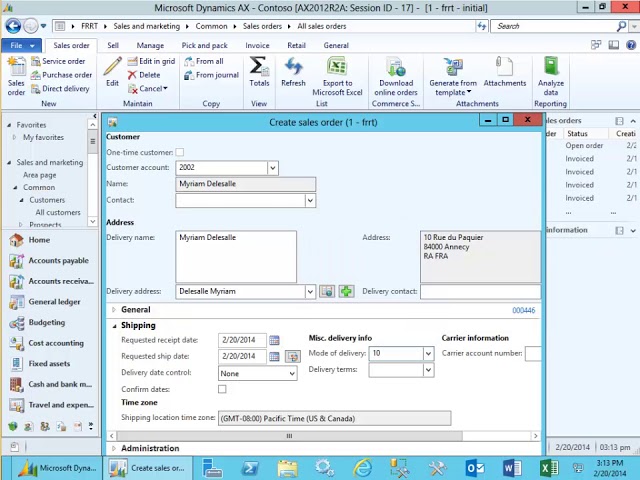
Task: Tick the Confirm dates checkbox
Action: click(222, 389)
